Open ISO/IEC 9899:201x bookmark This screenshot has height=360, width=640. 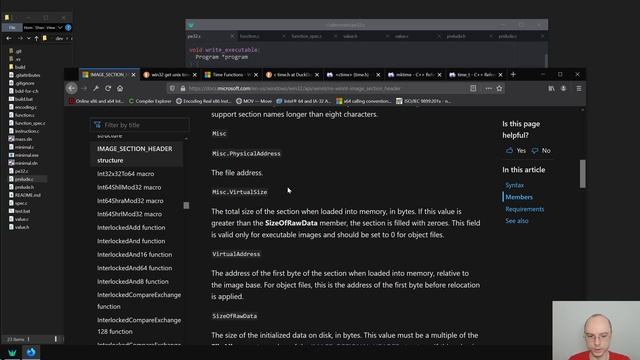pos(424,101)
